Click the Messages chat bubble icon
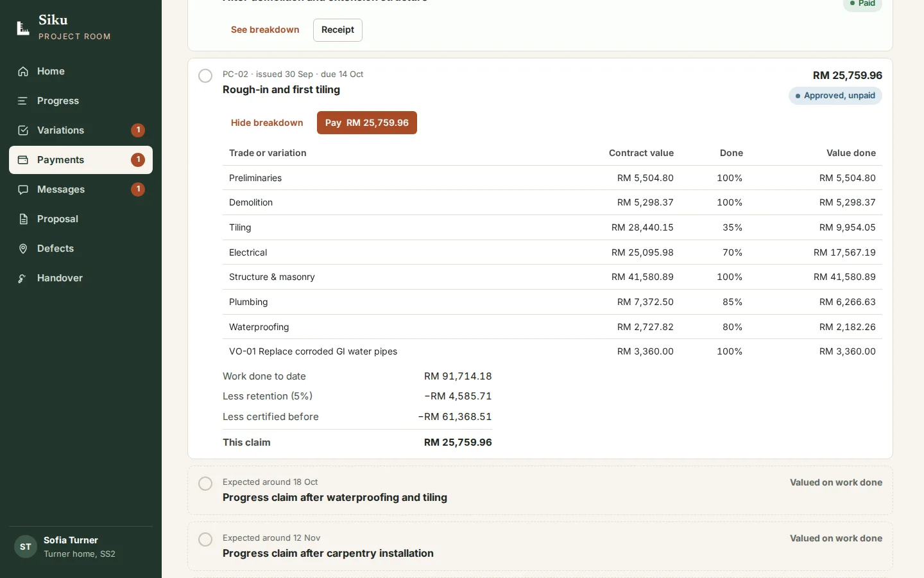 pyautogui.click(x=23, y=189)
